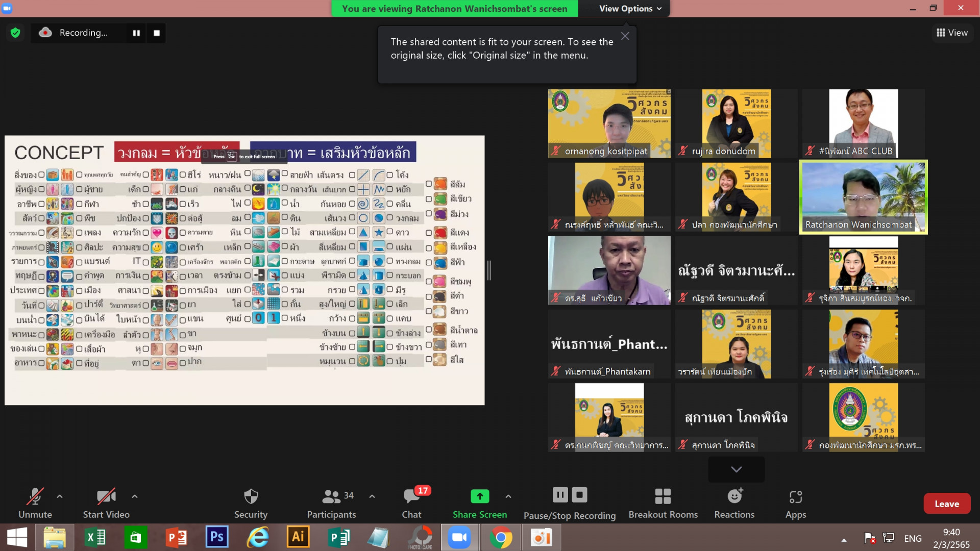
Task: Click the green Share Screen icon
Action: click(x=479, y=496)
